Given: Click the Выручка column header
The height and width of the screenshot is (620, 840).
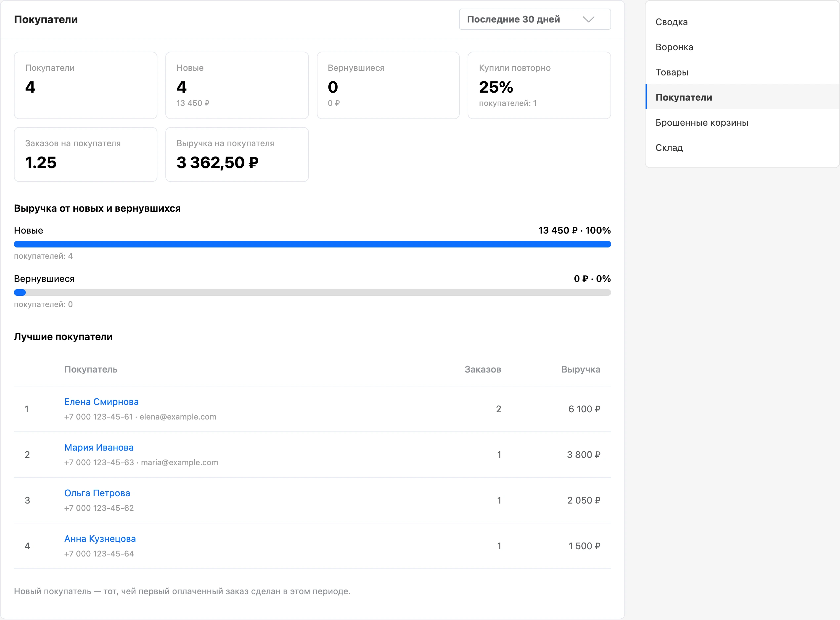Looking at the screenshot, I should pos(580,369).
